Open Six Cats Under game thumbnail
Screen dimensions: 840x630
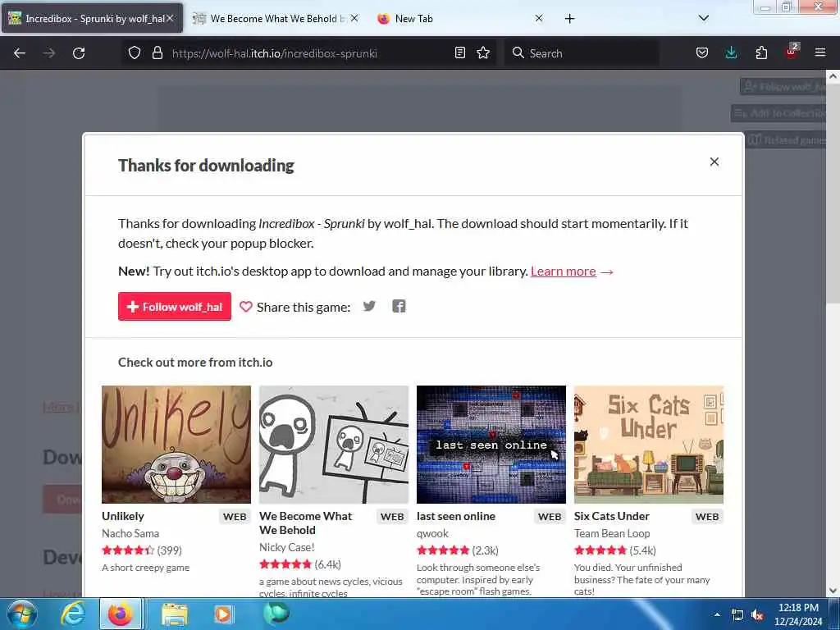pyautogui.click(x=649, y=444)
